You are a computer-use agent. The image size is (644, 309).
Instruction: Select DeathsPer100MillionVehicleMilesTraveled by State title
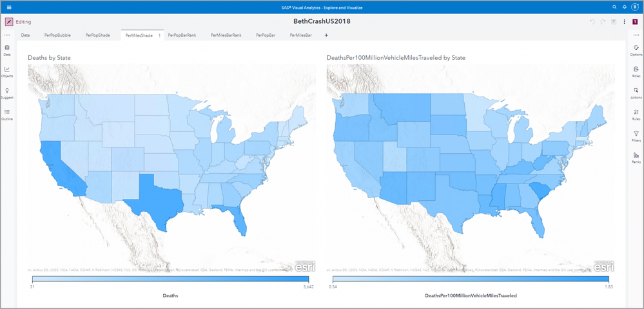(396, 58)
